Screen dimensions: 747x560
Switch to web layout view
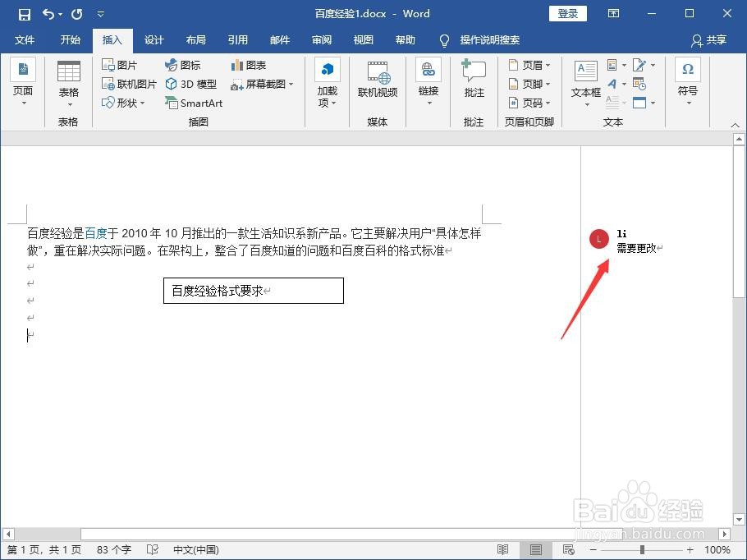point(568,549)
